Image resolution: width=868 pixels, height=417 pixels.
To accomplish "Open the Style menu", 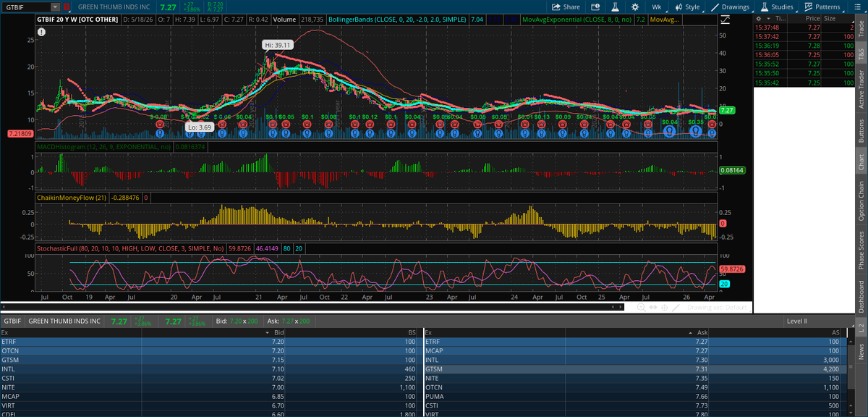I will point(687,7).
